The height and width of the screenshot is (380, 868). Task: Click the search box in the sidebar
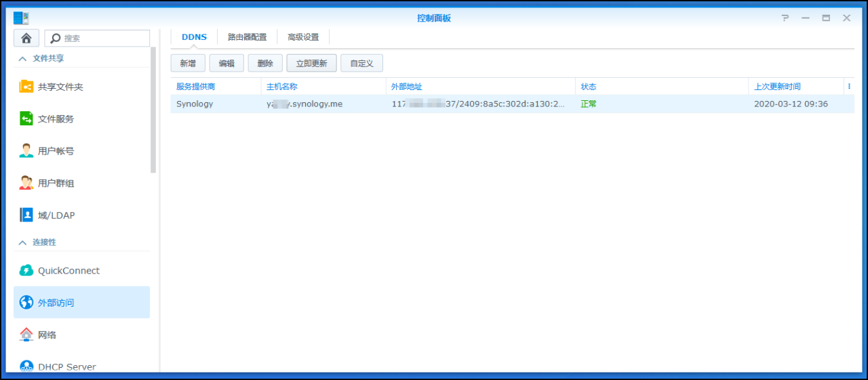(x=97, y=39)
